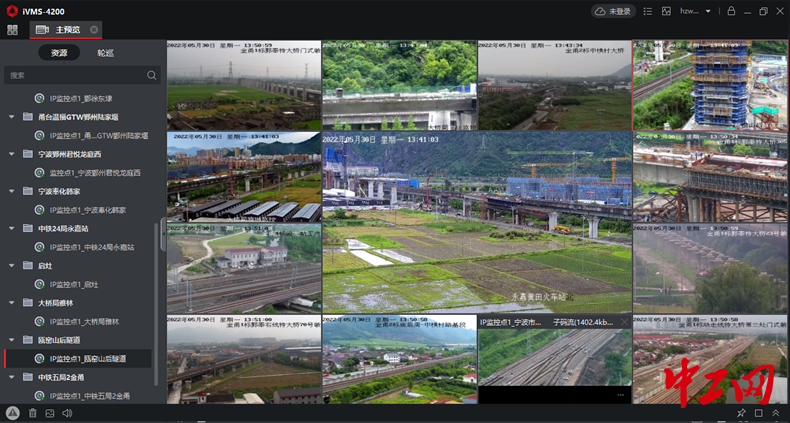
Task: Collapse the 大桥局鹿林 group
Action: point(12,303)
